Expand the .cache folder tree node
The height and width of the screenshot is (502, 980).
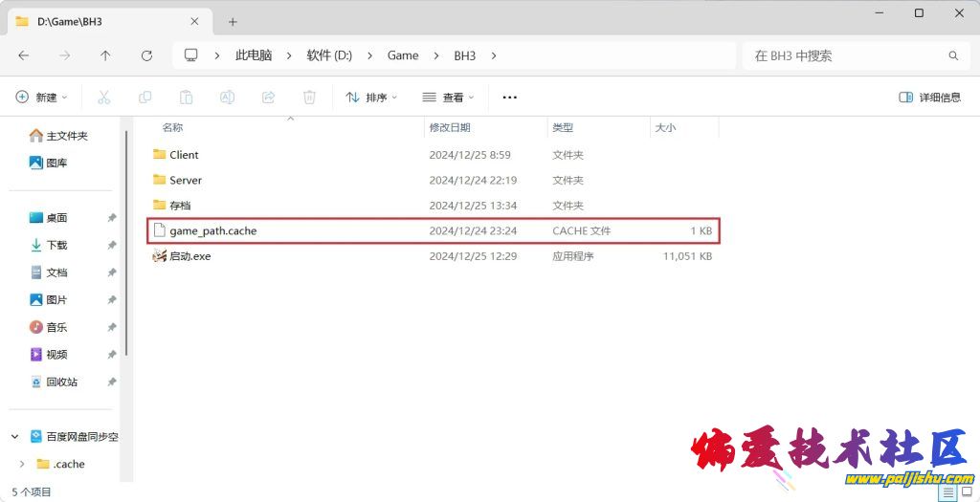22,464
